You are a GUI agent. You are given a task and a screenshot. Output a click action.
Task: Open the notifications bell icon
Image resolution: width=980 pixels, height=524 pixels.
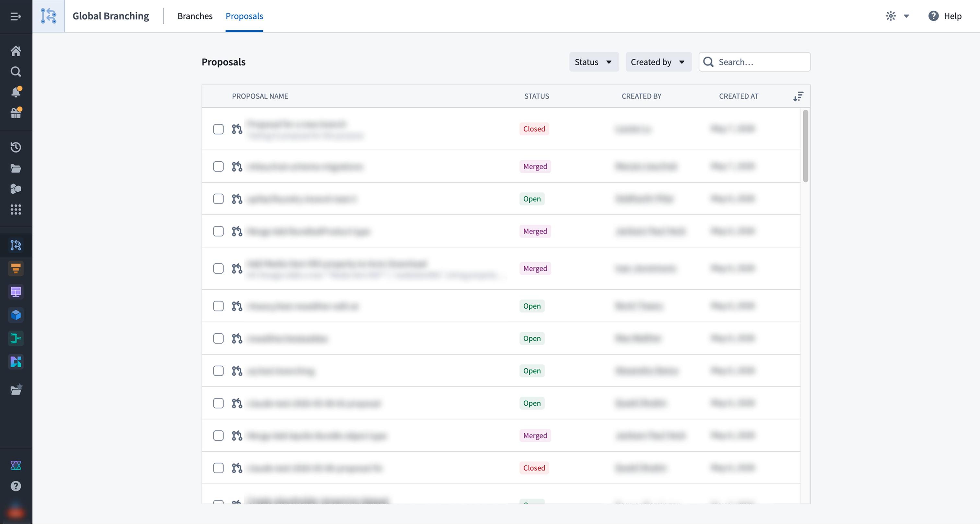pyautogui.click(x=16, y=92)
